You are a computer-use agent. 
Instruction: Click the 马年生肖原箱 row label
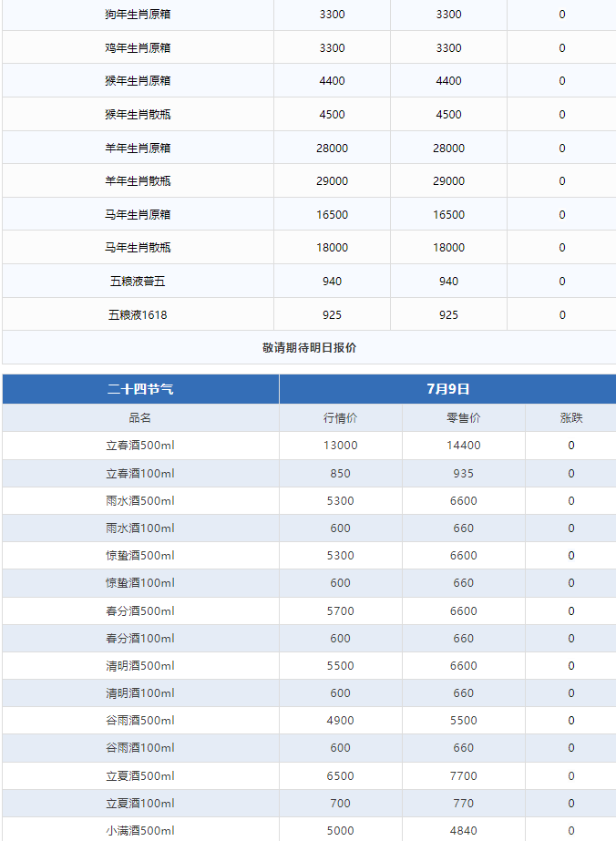point(138,214)
